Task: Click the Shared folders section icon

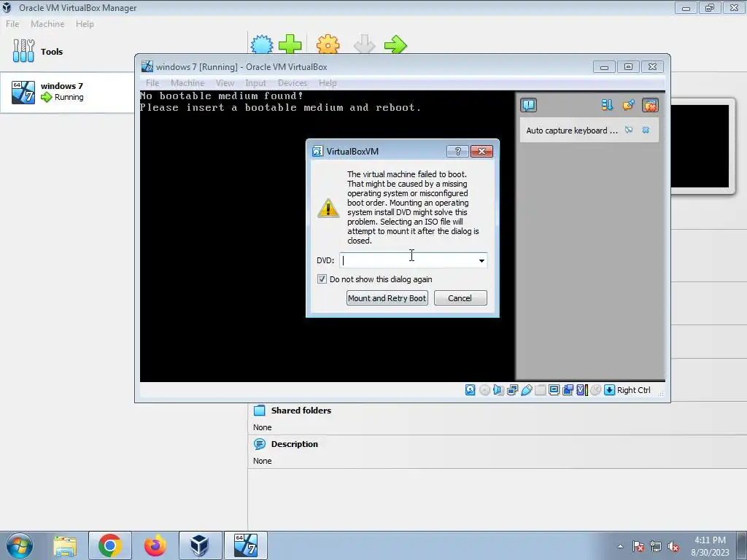Action: (259, 411)
